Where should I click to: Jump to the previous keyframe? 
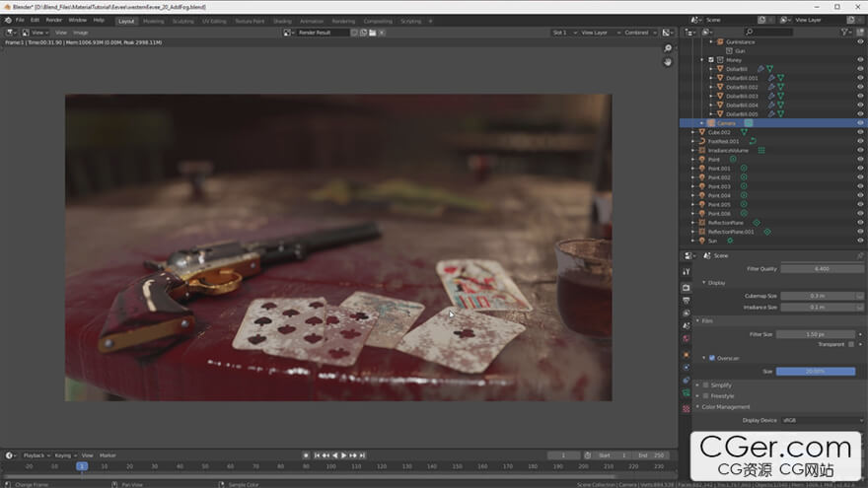pyautogui.click(x=325, y=455)
